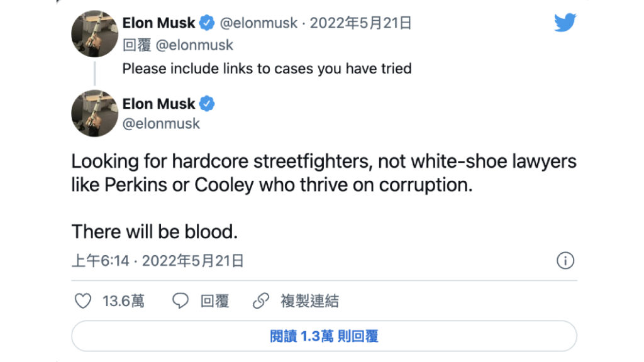644x362 pixels.
Task: Click the @elonmusk mention after 回覆
Action: [x=194, y=45]
